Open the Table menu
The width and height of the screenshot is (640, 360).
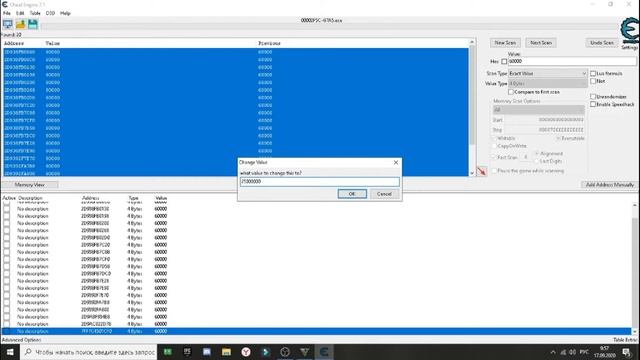pyautogui.click(x=35, y=13)
